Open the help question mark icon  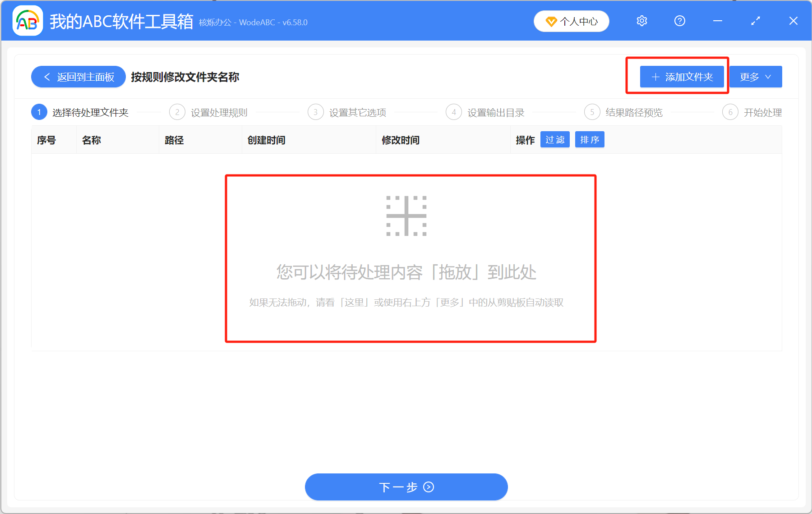(679, 21)
